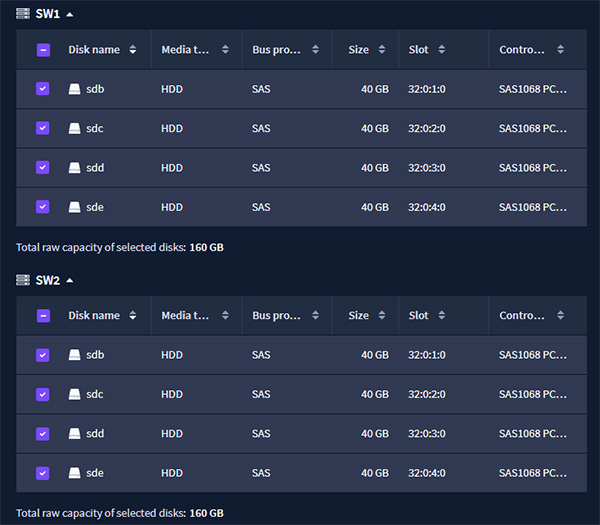Click the SW2 server node icon
The height and width of the screenshot is (525, 600).
(x=23, y=280)
